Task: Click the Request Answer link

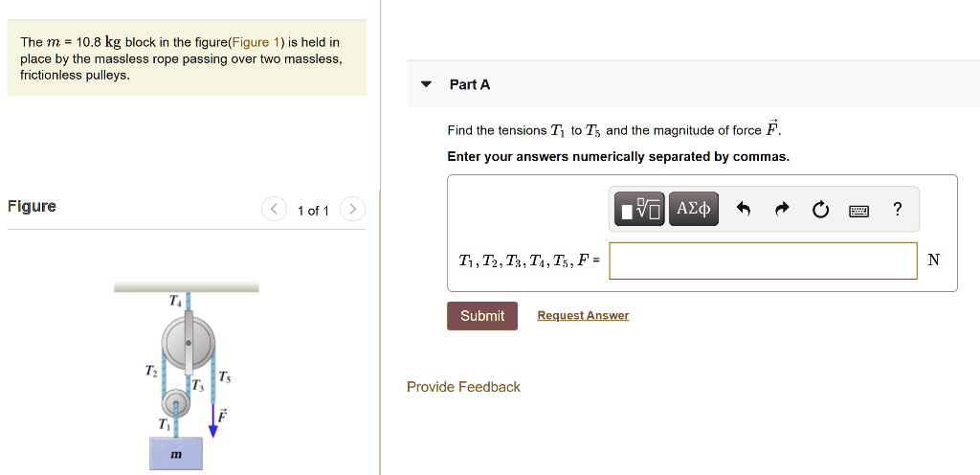Action: [x=583, y=316]
